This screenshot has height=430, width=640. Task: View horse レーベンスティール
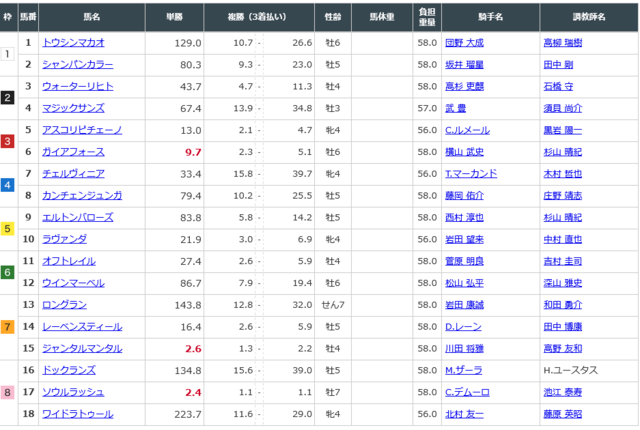[x=82, y=326]
